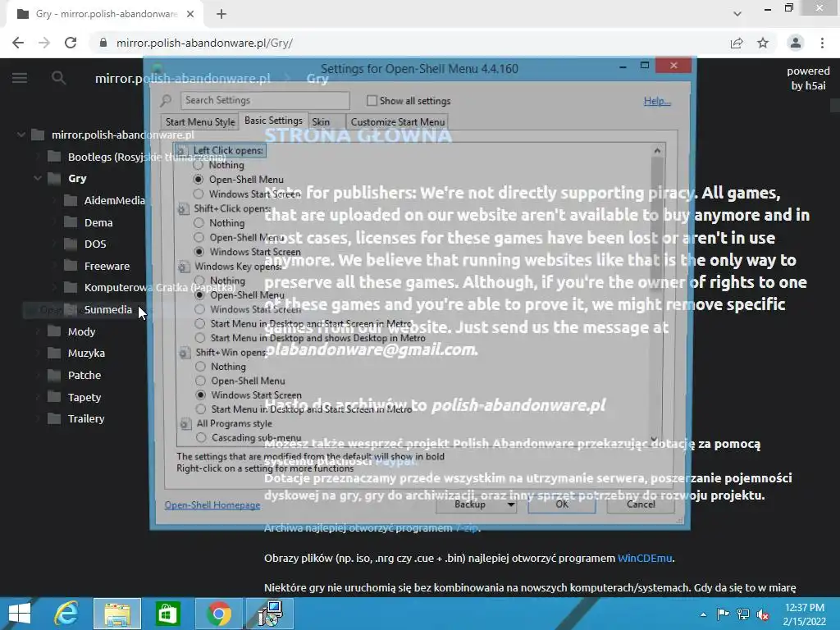840x630 pixels.
Task: Select Nothing under Shift+Win opens
Action: coord(200,367)
